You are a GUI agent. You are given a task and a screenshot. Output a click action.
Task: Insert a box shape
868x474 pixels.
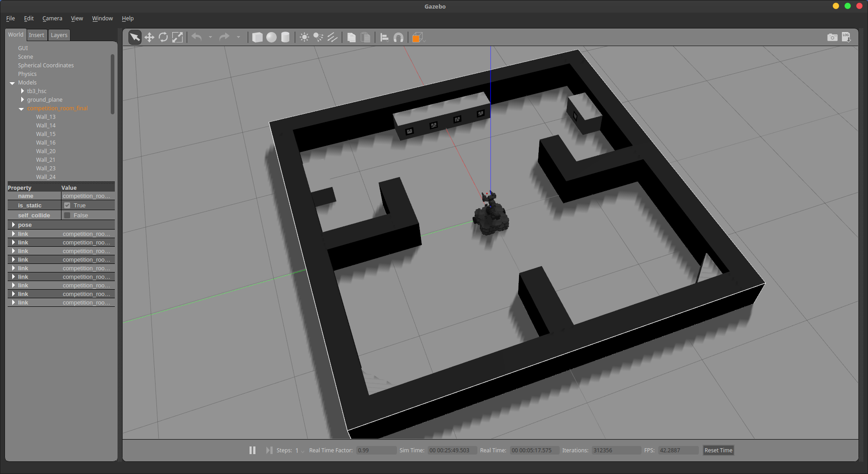pyautogui.click(x=257, y=38)
